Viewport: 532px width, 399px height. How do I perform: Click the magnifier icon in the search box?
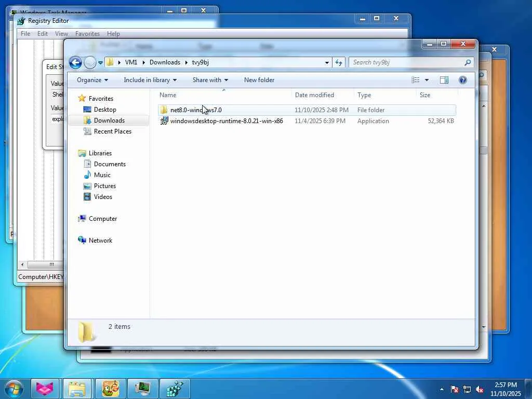468,62
